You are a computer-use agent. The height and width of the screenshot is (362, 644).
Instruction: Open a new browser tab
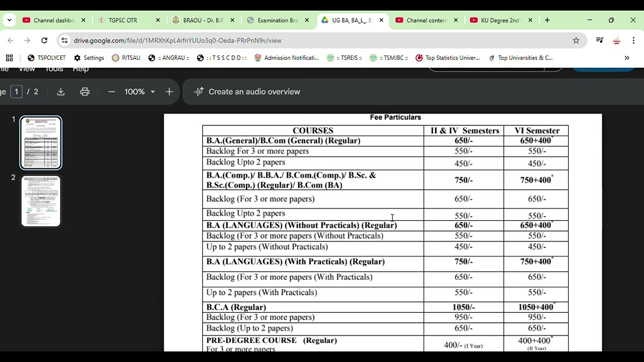click(547, 20)
